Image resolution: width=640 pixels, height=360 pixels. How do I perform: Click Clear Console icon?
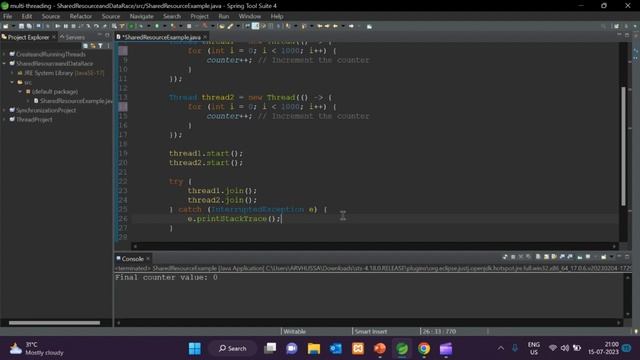pos(538,257)
